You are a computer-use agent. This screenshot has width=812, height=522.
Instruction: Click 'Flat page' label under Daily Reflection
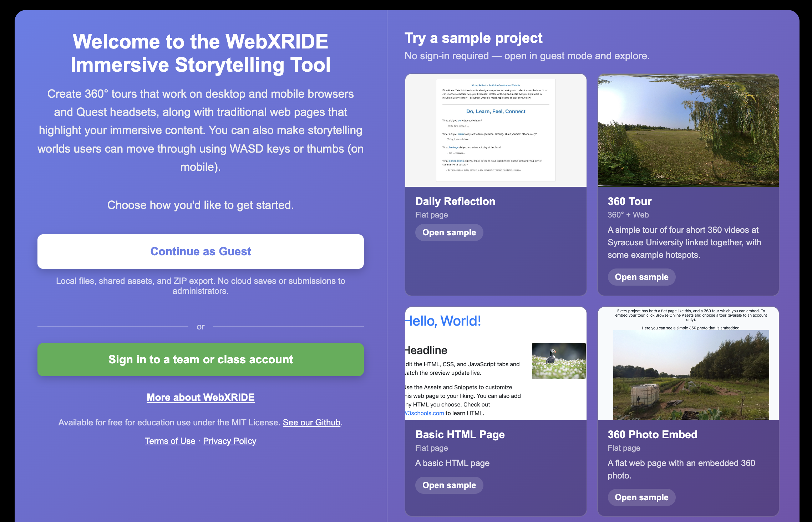[431, 215]
